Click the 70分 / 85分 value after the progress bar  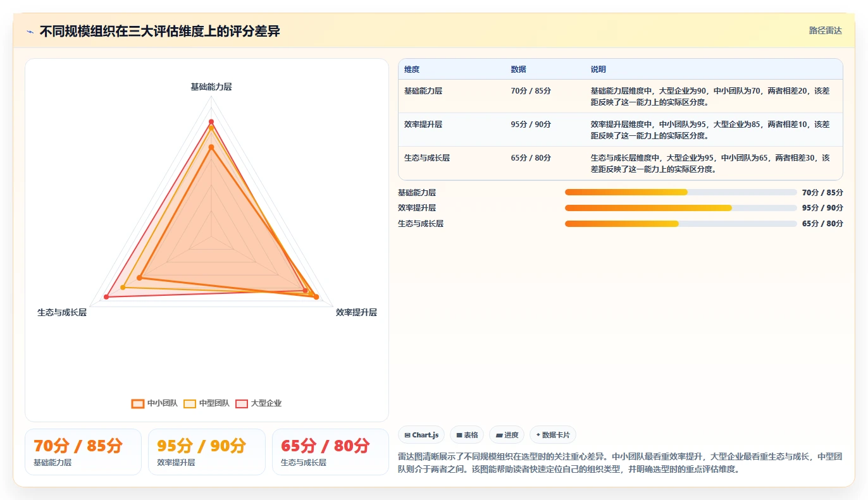pos(822,193)
